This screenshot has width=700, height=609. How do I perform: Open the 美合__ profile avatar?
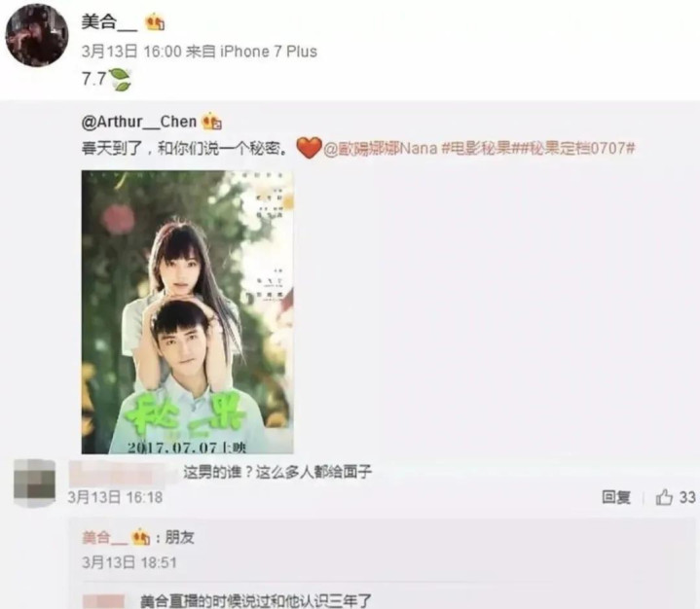tap(37, 34)
